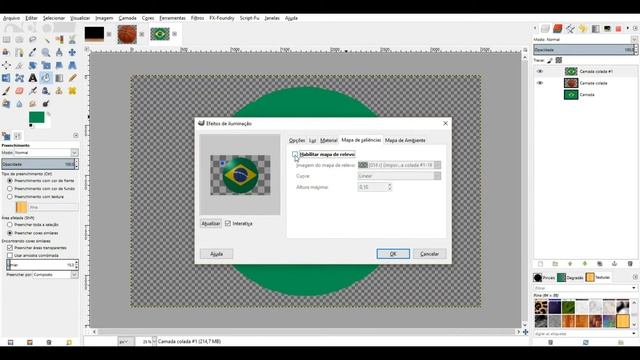
Task: Hide the Camada colada #1 layer
Action: click(x=540, y=71)
